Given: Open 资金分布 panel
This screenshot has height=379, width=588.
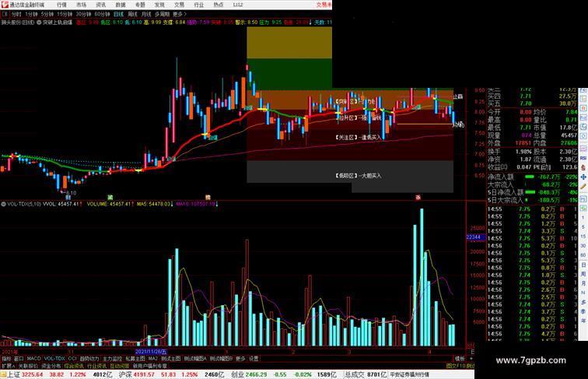Looking at the screenshot, I should click(51, 366).
